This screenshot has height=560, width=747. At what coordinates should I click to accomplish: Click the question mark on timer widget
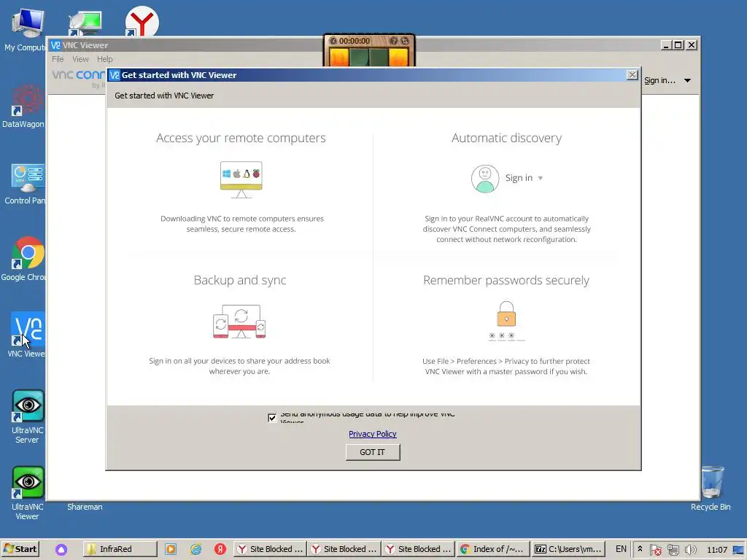point(393,41)
